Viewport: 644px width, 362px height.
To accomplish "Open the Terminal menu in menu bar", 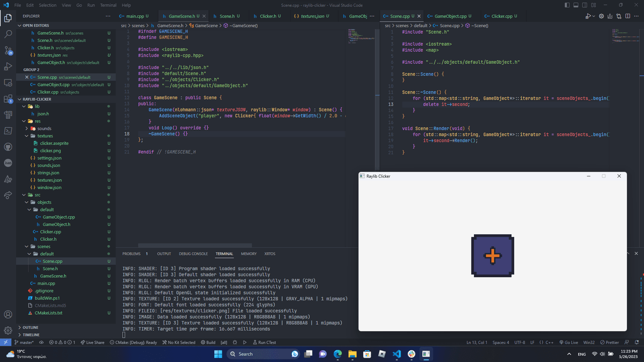I will click(108, 5).
